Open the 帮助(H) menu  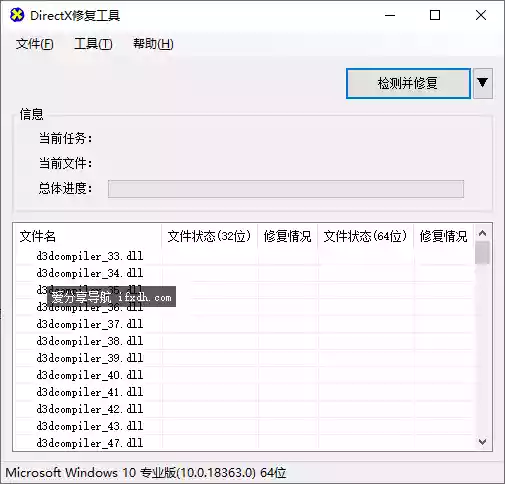click(153, 44)
